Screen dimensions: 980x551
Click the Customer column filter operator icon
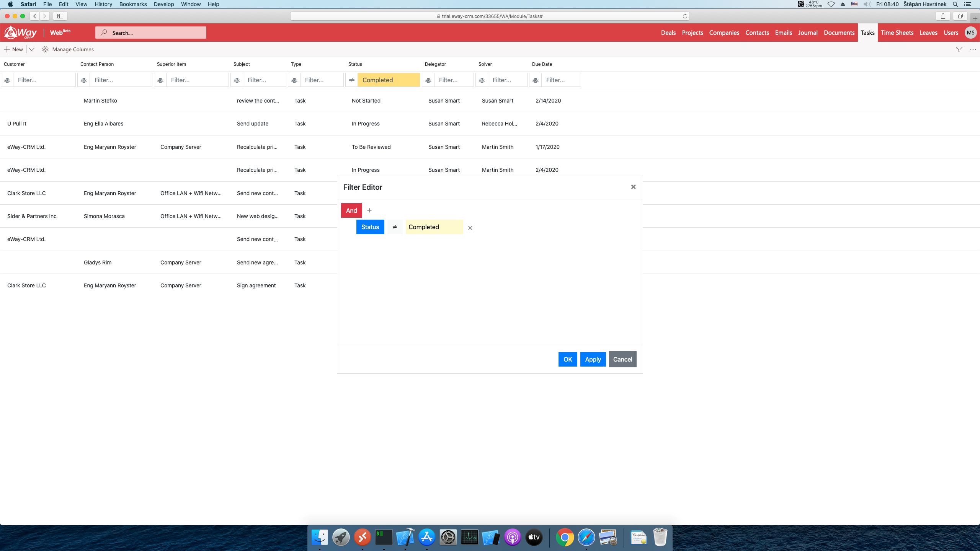(x=7, y=80)
